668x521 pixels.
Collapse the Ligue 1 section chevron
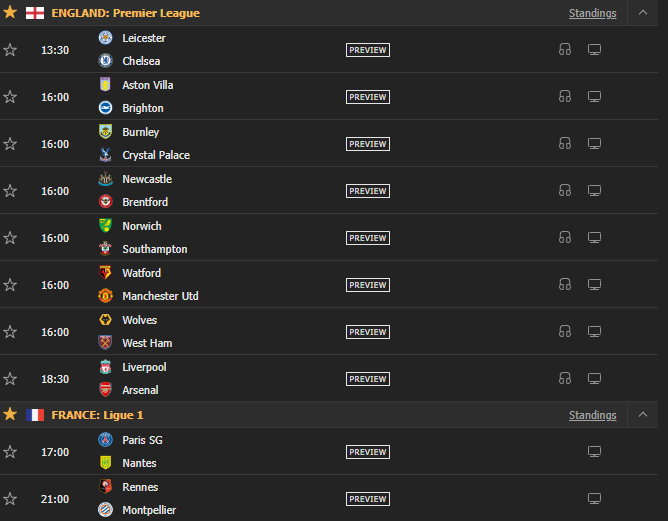click(x=643, y=414)
